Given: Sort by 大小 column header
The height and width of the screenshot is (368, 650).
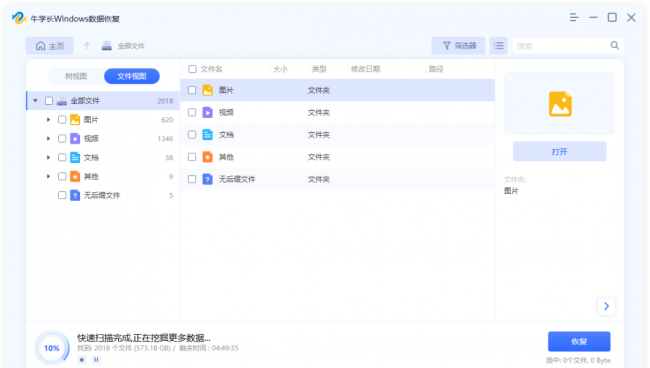Looking at the screenshot, I should [280, 69].
